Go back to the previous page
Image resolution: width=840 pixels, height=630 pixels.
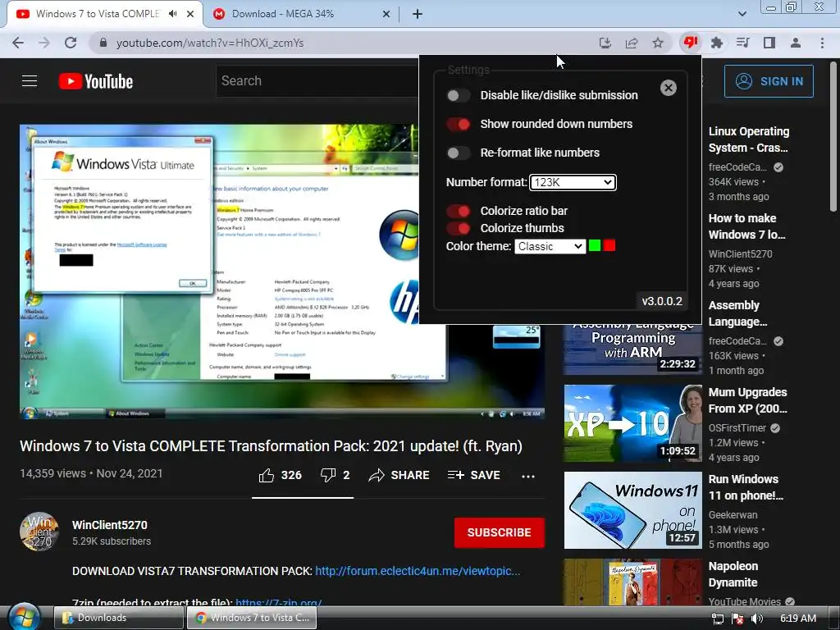pos(18,43)
